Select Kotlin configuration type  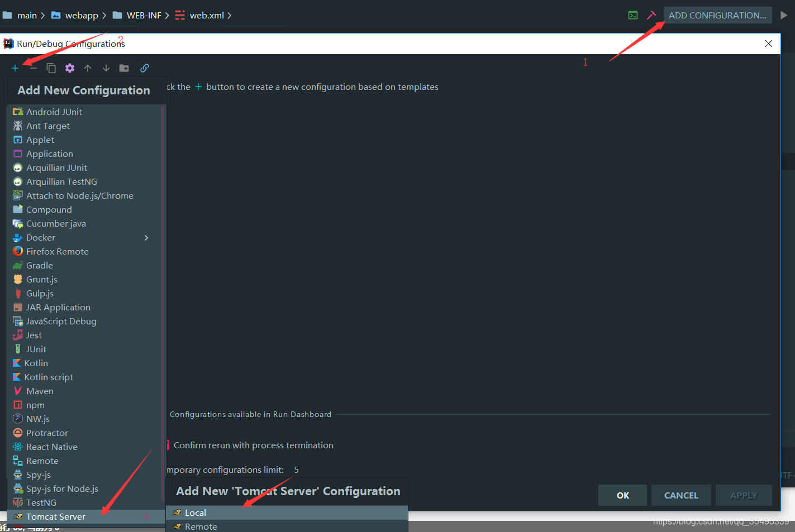click(x=84, y=363)
